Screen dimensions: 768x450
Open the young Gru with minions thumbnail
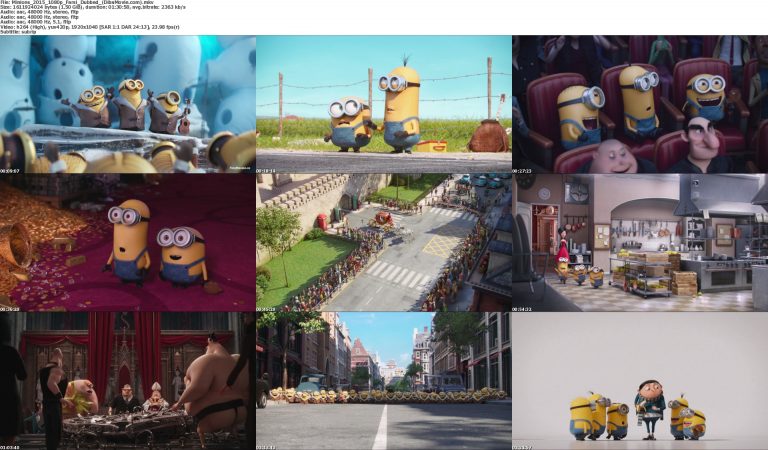click(640, 381)
